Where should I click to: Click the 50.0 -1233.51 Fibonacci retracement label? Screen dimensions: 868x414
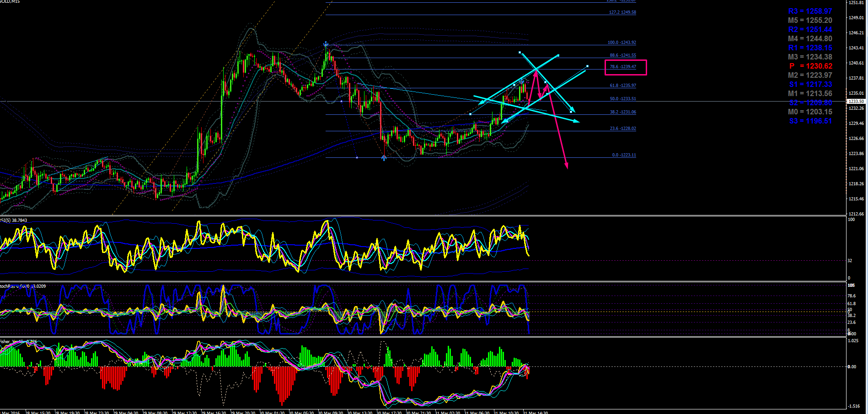click(623, 99)
